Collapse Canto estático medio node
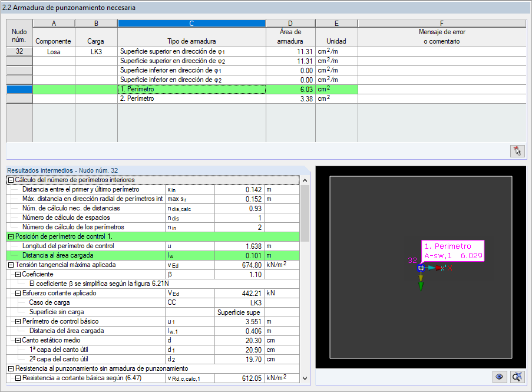 pos(18,340)
